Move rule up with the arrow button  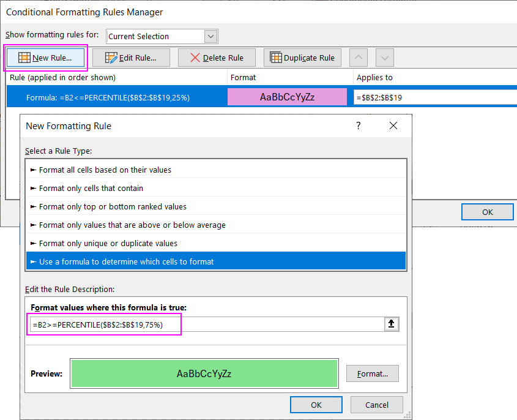(x=359, y=58)
